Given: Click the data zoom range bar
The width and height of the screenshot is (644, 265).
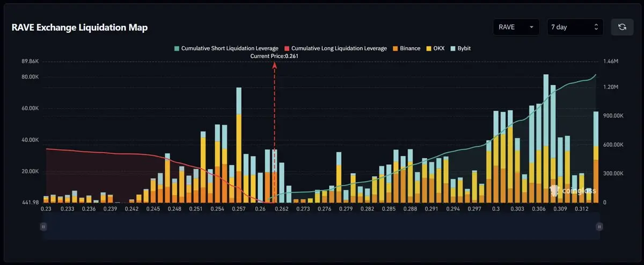Looking at the screenshot, I should 321,227.
